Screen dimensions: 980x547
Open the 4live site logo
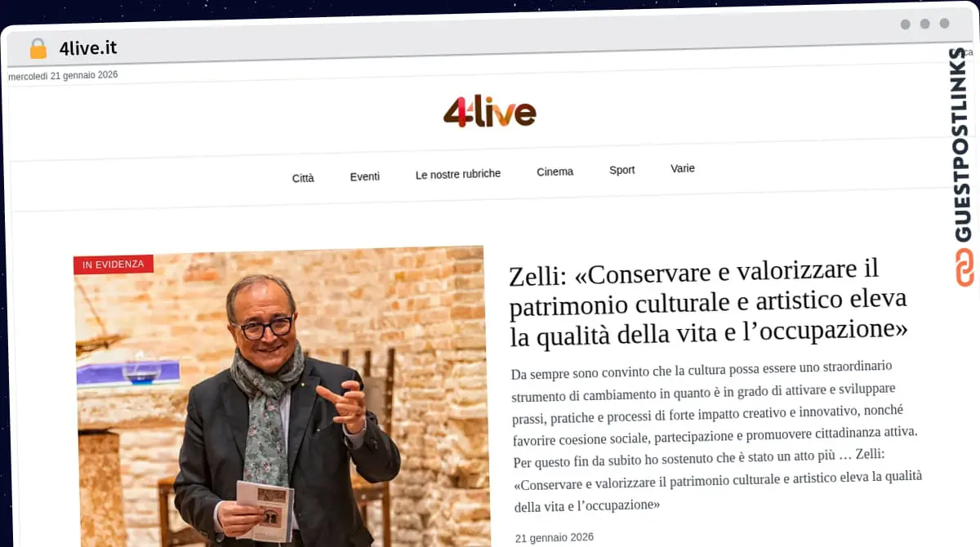coord(489,112)
